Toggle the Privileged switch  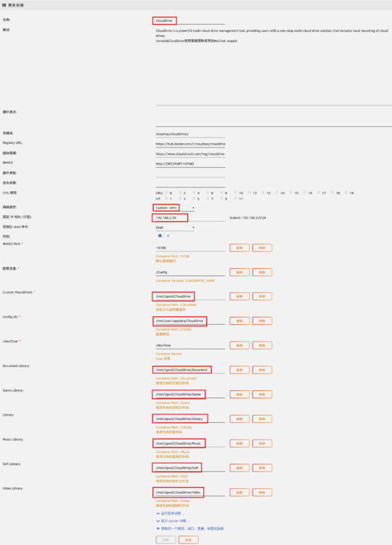tap(161, 235)
